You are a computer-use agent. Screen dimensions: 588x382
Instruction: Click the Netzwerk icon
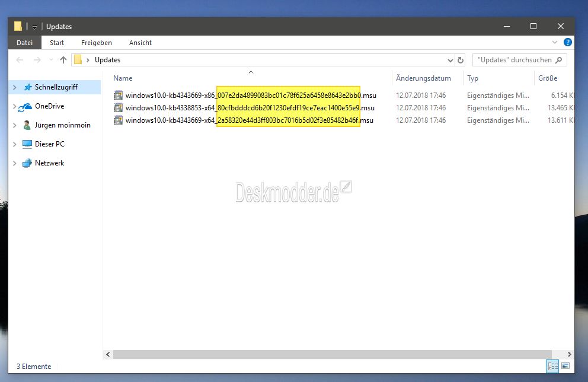[27, 163]
